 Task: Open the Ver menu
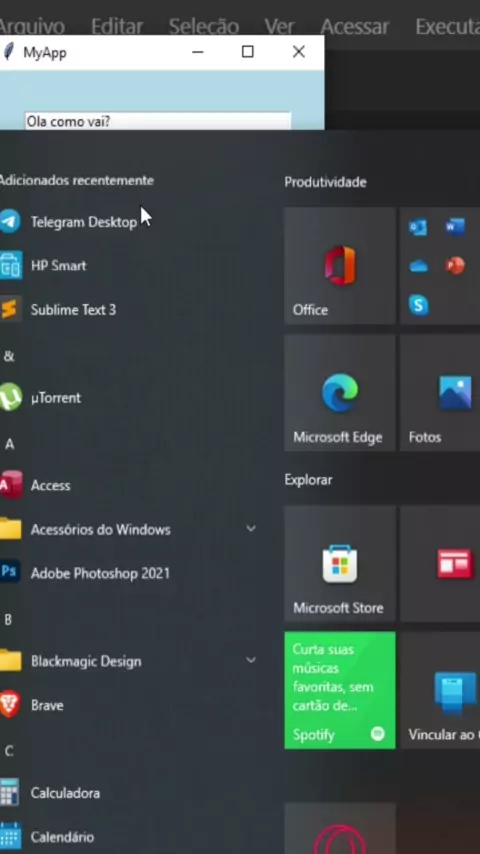pos(280,26)
